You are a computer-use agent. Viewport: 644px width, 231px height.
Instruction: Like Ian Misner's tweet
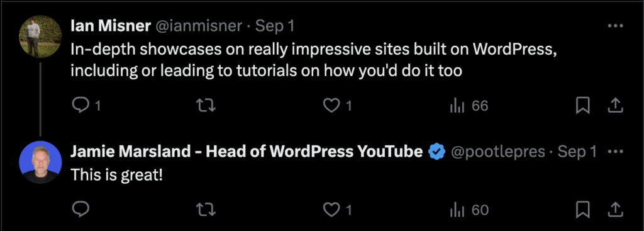338,106
